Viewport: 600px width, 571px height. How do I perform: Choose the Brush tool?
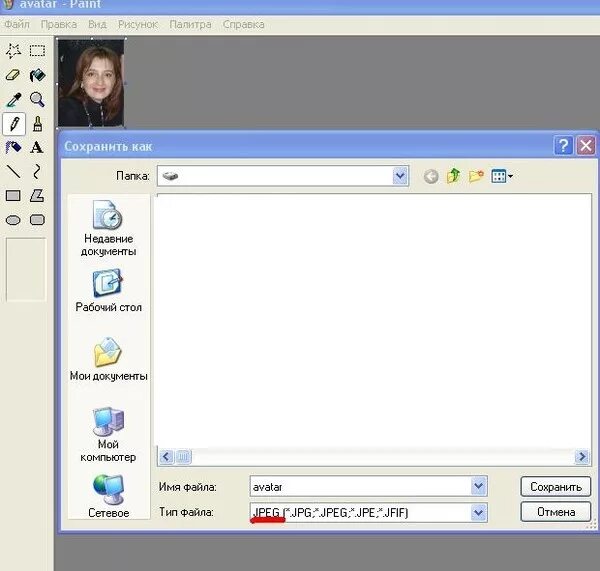click(x=37, y=124)
